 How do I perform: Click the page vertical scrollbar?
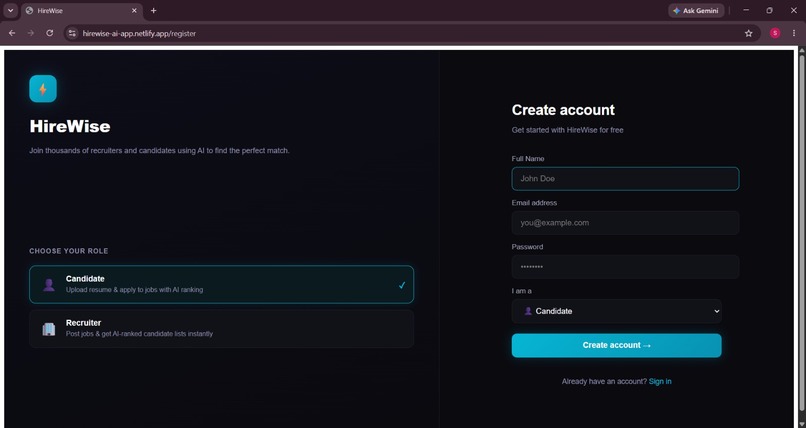[x=802, y=234]
